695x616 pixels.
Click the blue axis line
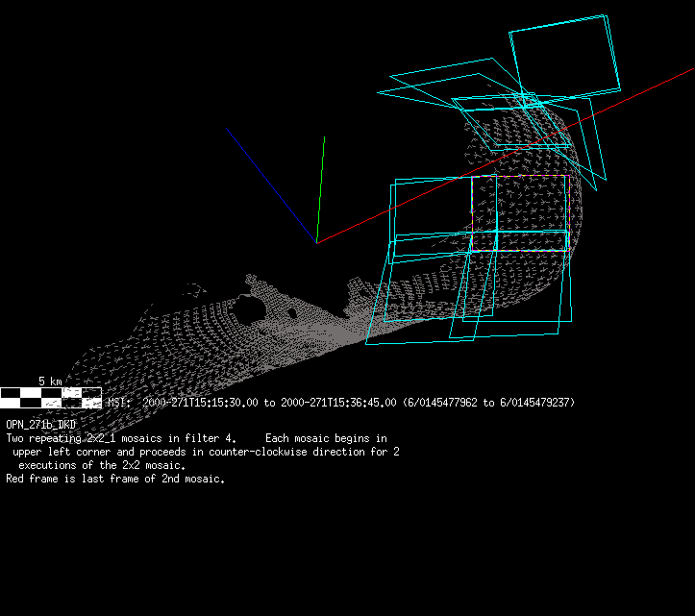click(271, 185)
